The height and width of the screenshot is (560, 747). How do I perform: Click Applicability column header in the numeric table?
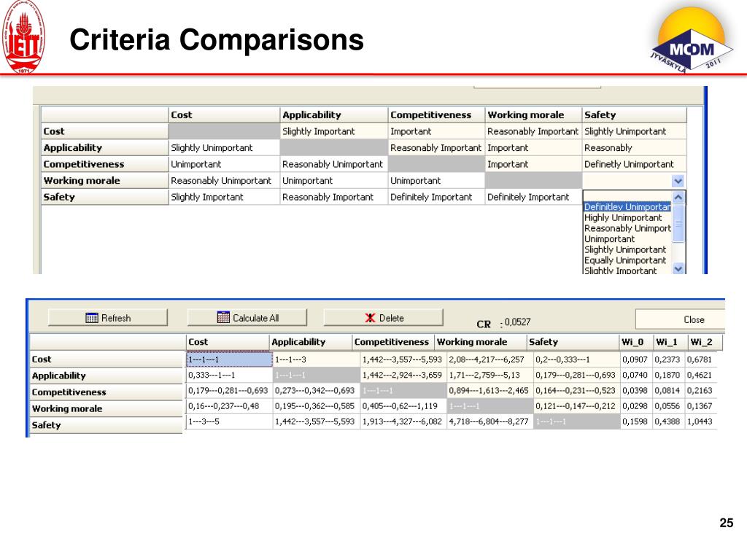311,342
